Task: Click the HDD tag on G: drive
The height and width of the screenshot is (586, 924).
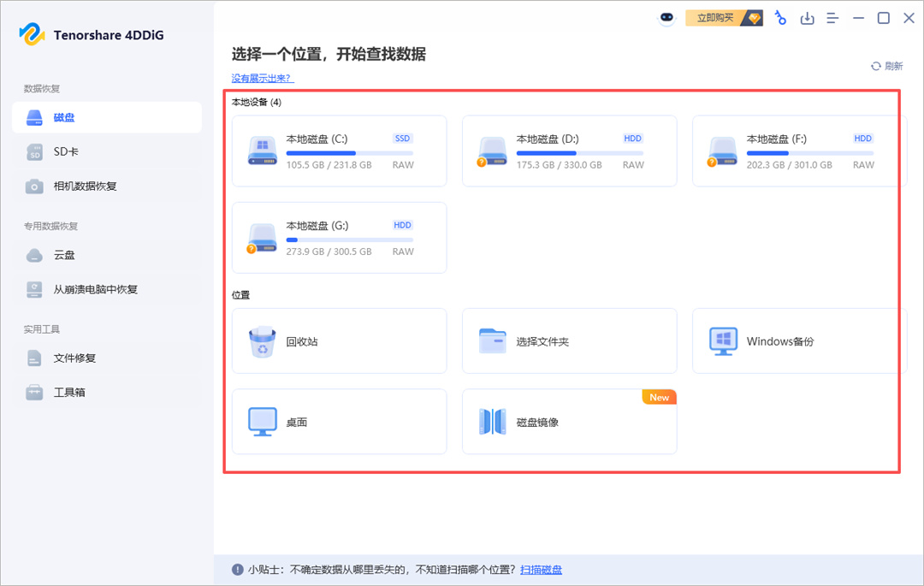Action: point(402,225)
